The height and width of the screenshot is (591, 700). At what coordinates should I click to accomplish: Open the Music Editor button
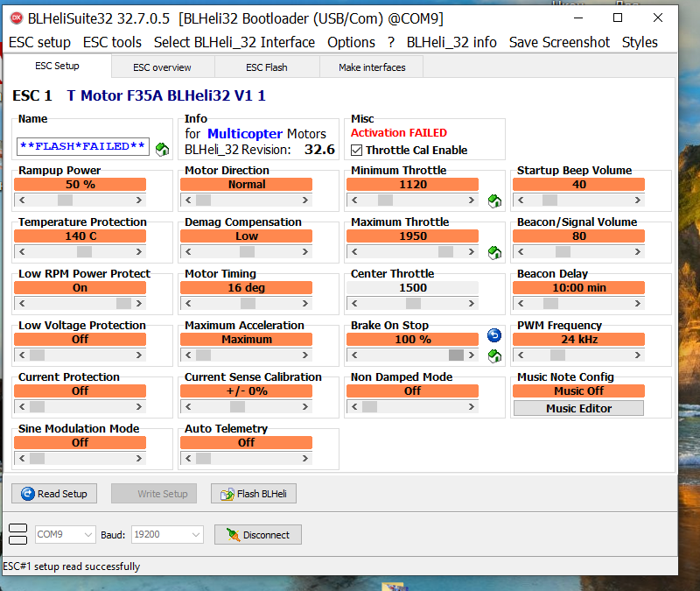point(578,408)
